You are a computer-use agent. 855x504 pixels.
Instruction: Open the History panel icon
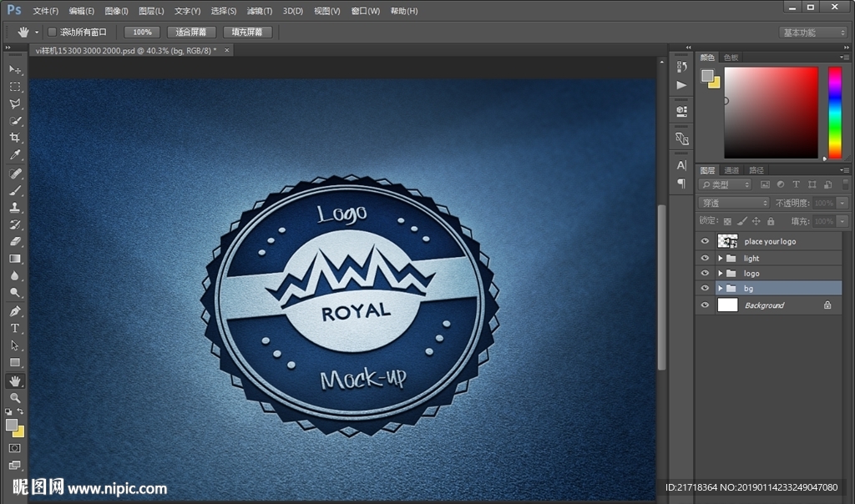[681, 67]
